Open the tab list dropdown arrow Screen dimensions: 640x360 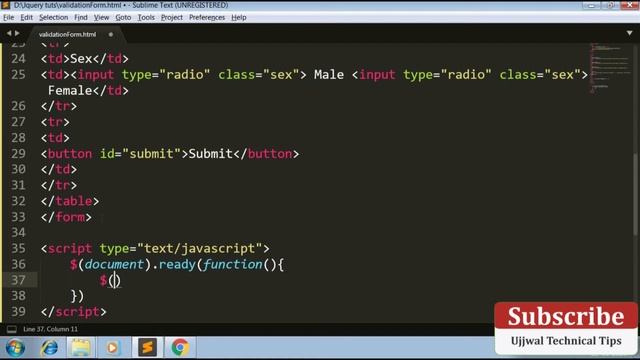(x=629, y=33)
